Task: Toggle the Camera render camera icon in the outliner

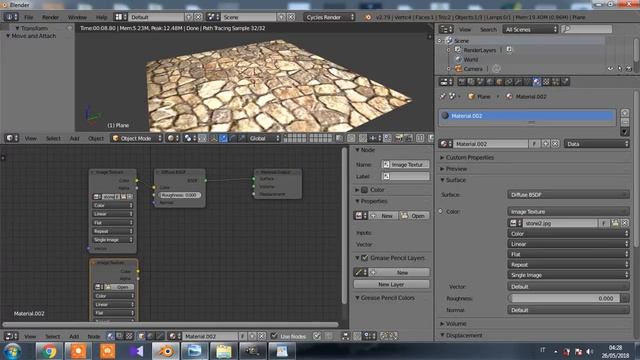Action: click(x=629, y=69)
